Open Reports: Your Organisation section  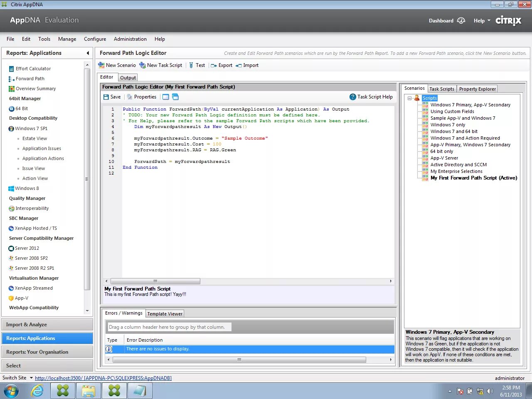47,352
